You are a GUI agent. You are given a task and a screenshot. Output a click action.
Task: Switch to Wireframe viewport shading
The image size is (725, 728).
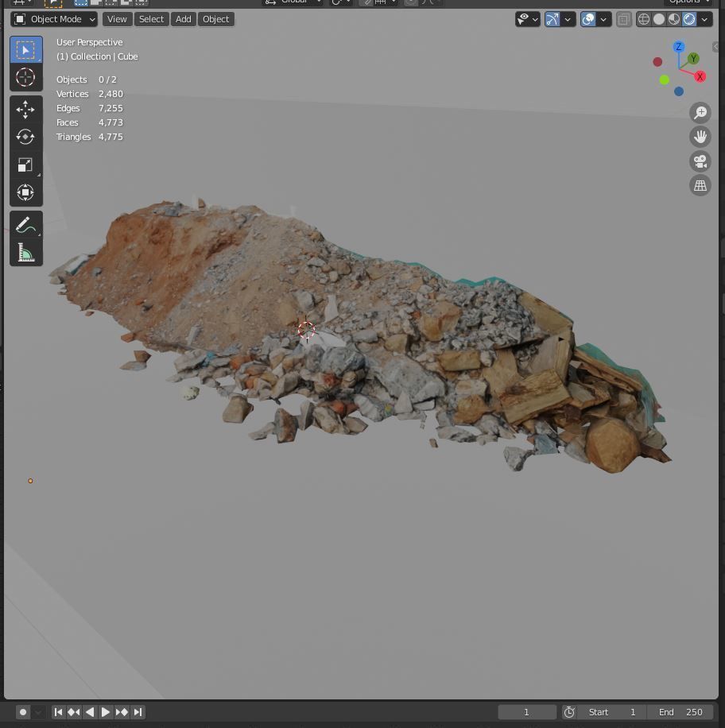point(644,19)
